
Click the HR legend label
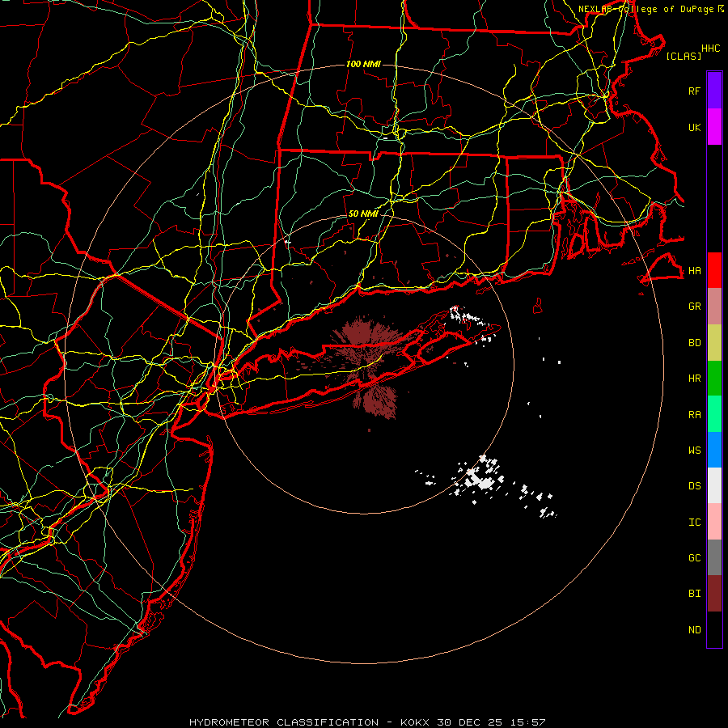[694, 379]
